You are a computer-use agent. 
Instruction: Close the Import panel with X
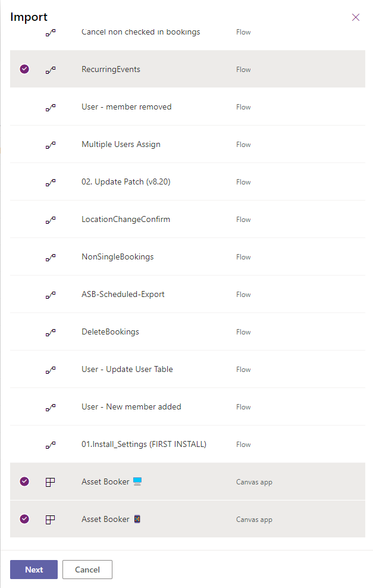[x=356, y=17]
